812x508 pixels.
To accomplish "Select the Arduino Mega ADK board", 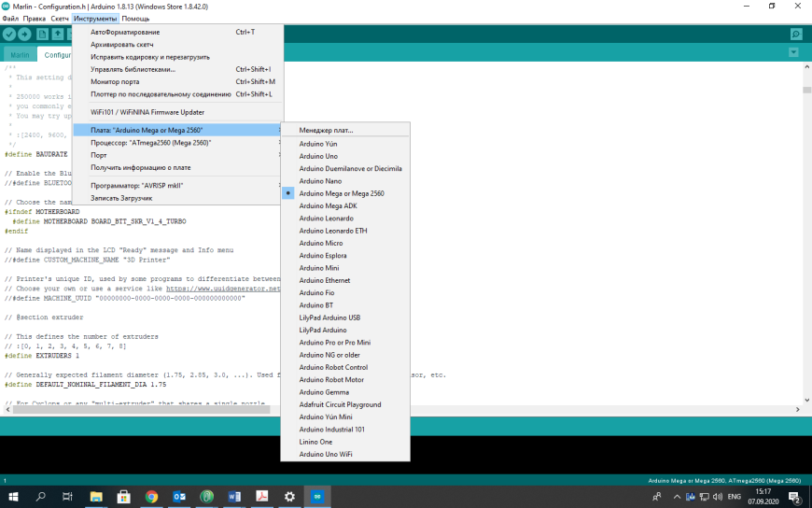I will tap(345, 205).
